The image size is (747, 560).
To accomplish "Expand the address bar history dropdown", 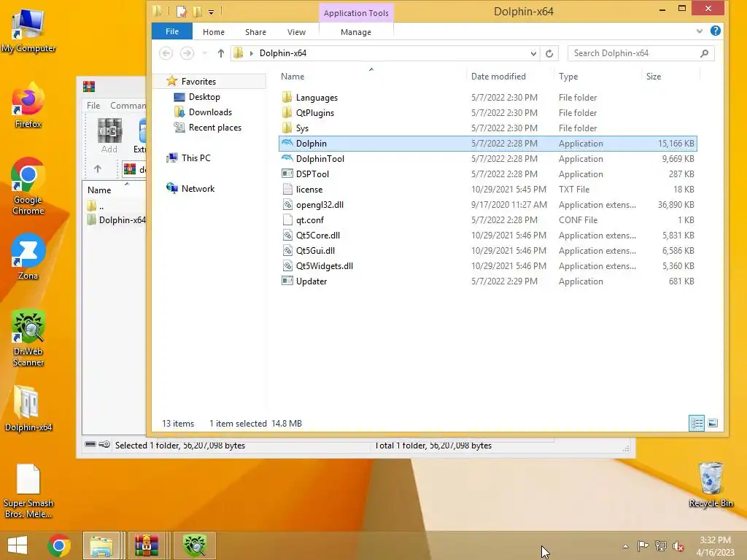I will coord(533,53).
